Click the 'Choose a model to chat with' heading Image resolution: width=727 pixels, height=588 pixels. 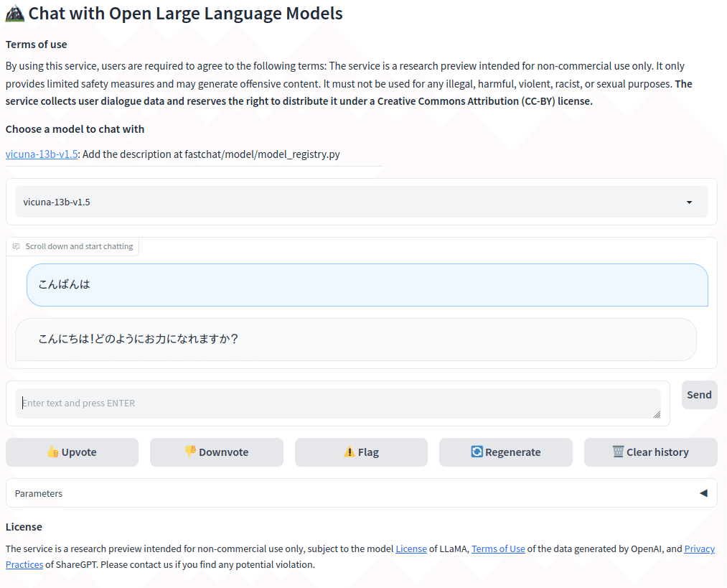point(75,129)
